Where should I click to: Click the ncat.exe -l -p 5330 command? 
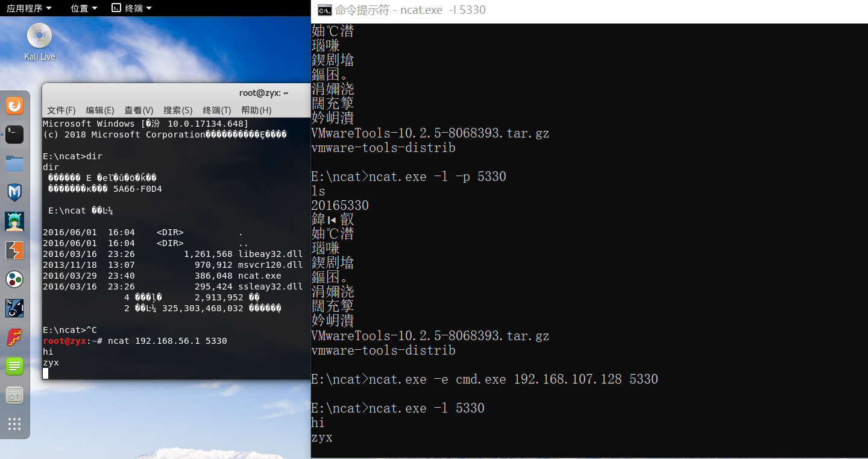438,177
